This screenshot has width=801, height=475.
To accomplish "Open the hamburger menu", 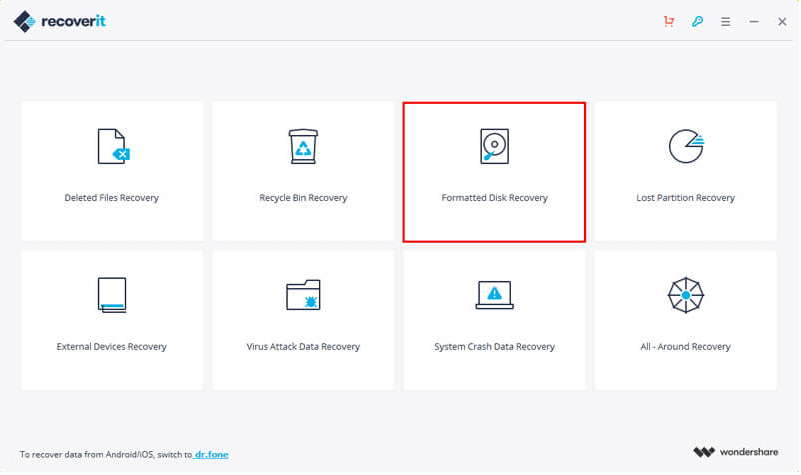I will coord(725,21).
